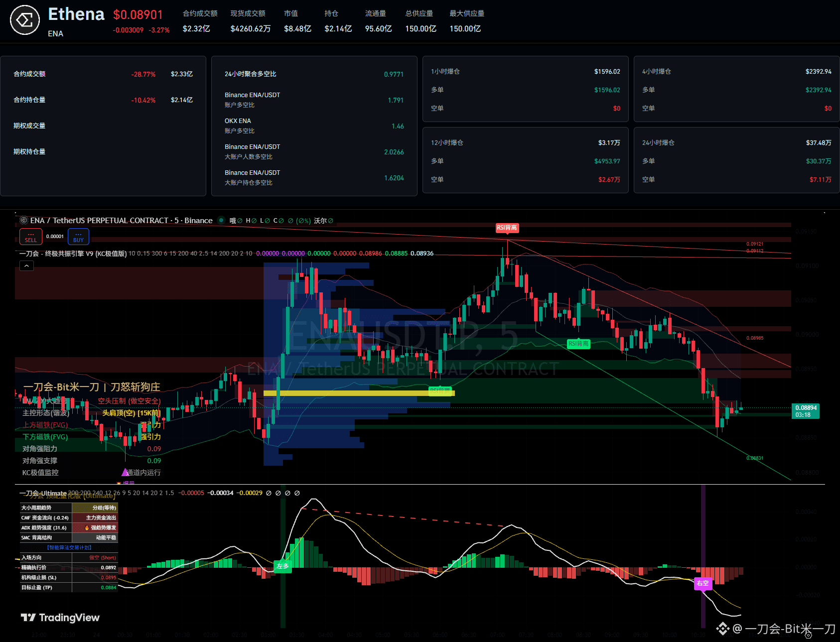
Task: Click the KC极值监控 dashboard row
Action: [92, 473]
